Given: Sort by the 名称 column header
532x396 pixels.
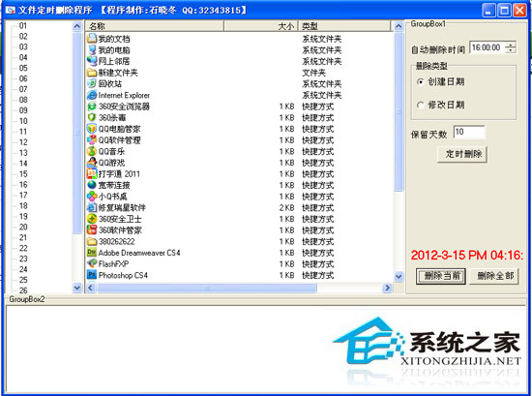Looking at the screenshot, I should coord(155,26).
